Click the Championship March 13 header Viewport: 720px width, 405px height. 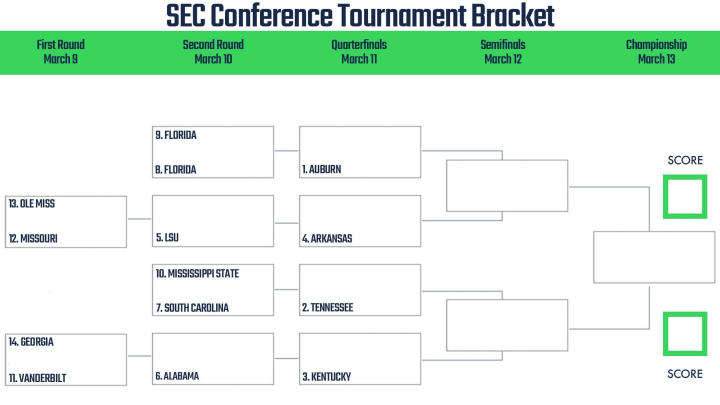tap(656, 52)
